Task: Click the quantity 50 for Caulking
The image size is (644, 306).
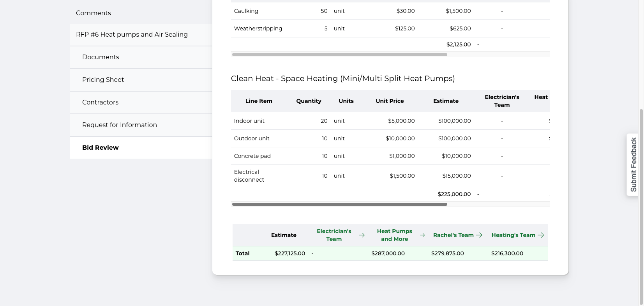Action: click(324, 11)
